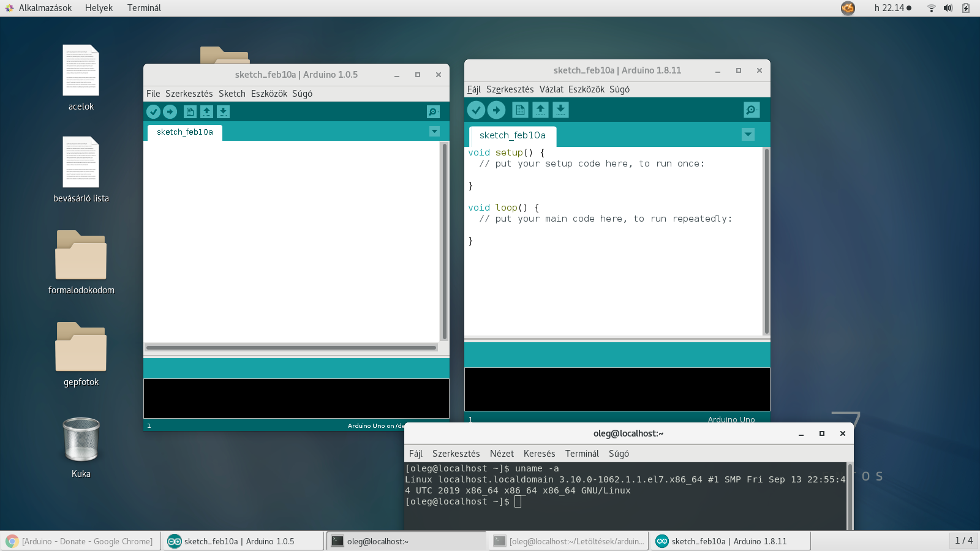The image size is (980, 551).
Task: Open Szerkesztés menu in Arduino 1.0.5
Action: [x=189, y=94]
